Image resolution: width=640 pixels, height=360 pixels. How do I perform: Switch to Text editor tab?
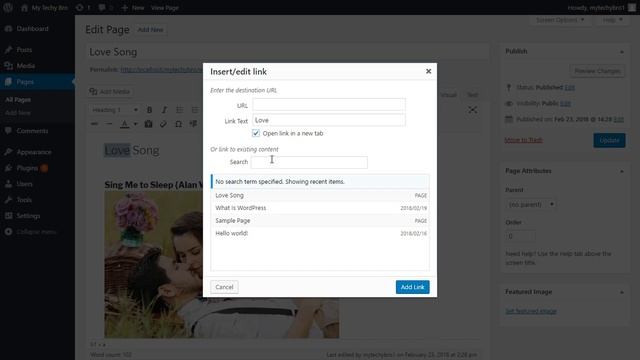[x=472, y=95]
